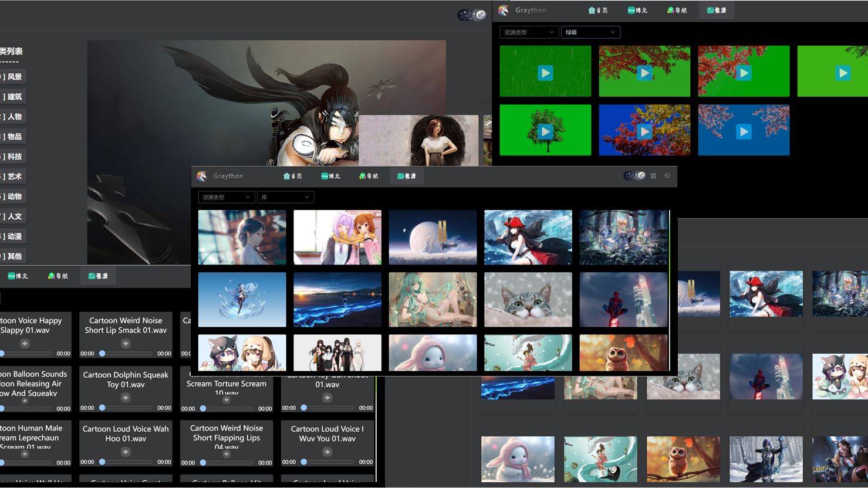Toggle the theme switch in the category list window

[x=472, y=15]
